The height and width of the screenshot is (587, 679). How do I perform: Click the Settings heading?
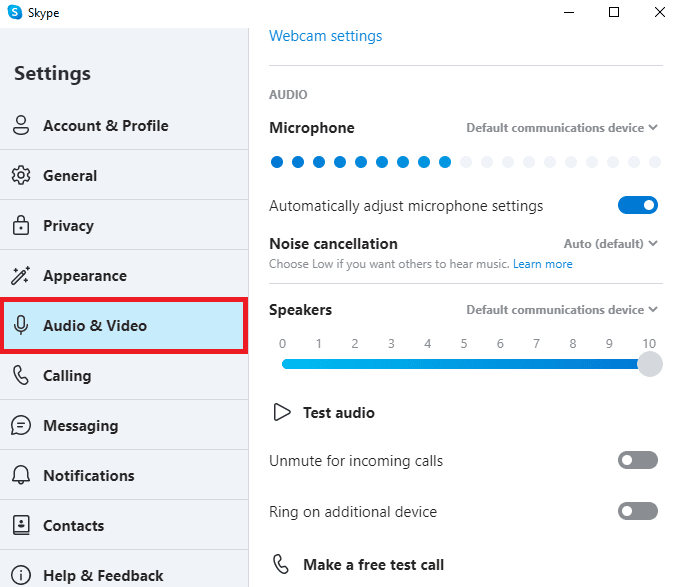(52, 73)
